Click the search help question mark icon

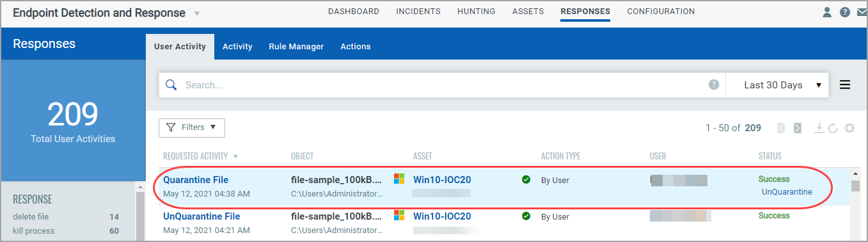pyautogui.click(x=714, y=85)
